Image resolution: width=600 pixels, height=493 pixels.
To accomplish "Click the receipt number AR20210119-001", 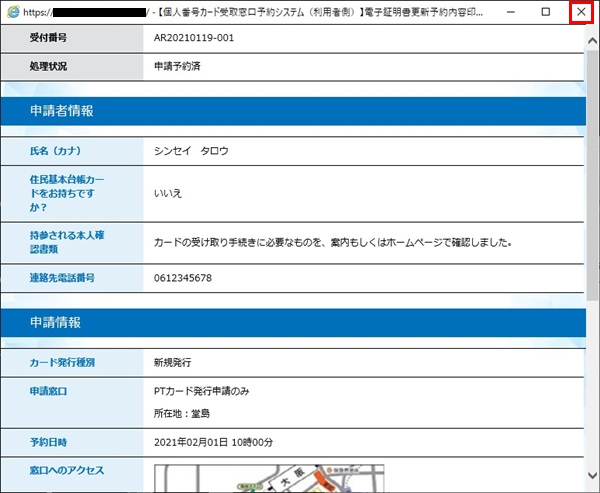I will [x=197, y=38].
